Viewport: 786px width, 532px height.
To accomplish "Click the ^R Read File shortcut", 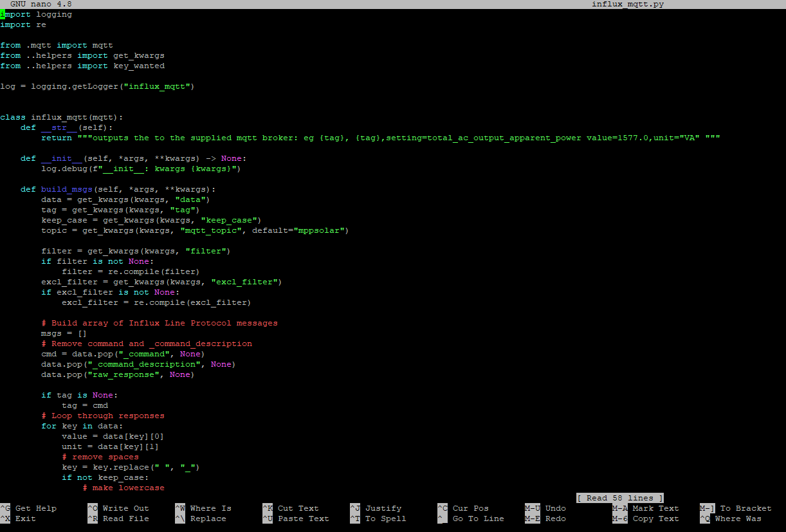I will pyautogui.click(x=118, y=518).
